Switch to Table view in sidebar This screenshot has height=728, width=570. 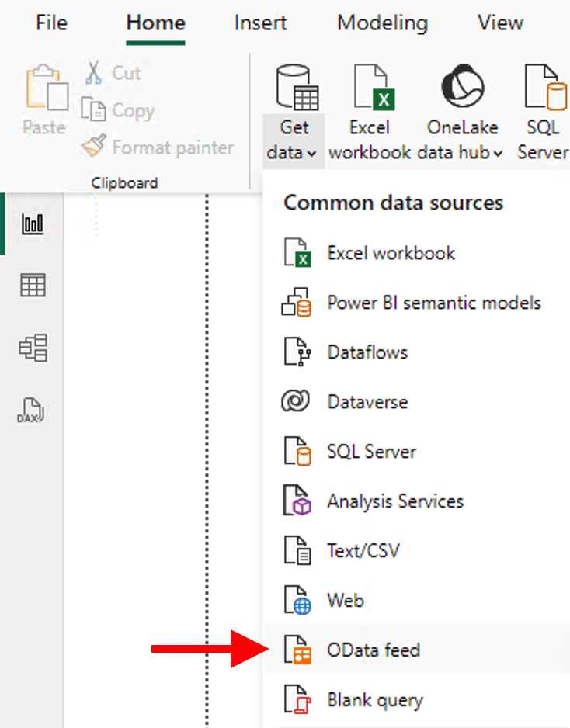tap(33, 285)
